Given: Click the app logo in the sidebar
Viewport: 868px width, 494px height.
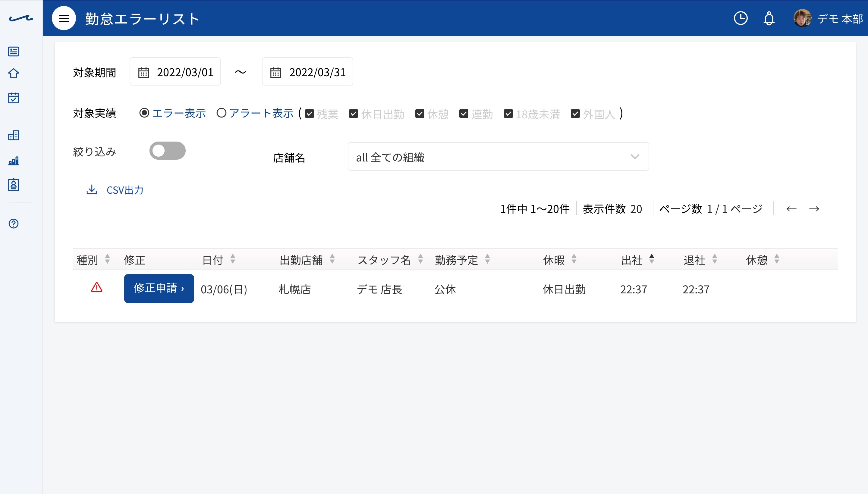Looking at the screenshot, I should coord(21,18).
